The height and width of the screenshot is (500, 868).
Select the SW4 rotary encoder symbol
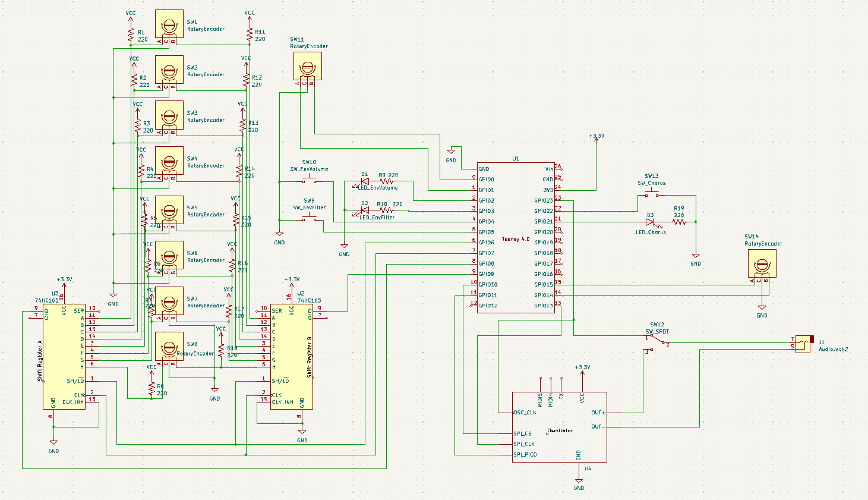tap(169, 161)
